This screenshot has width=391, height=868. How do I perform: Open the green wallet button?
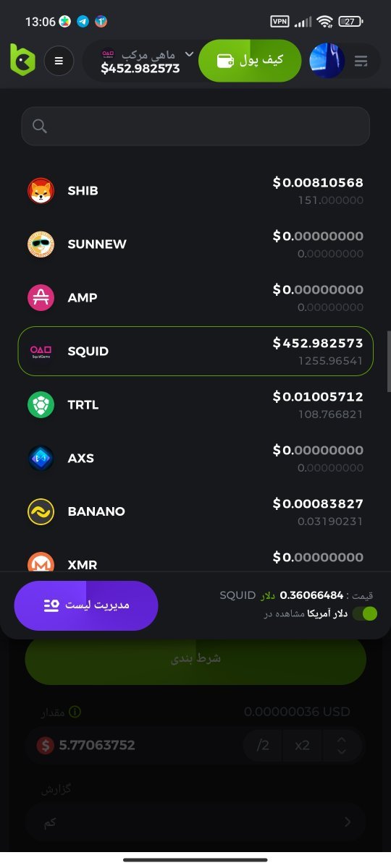pyautogui.click(x=250, y=61)
